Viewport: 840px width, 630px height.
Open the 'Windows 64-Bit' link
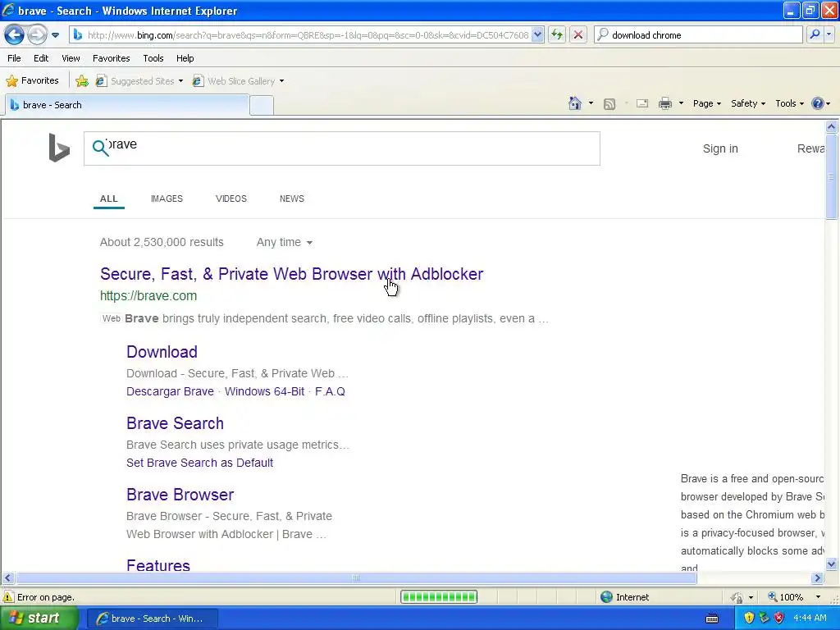click(265, 391)
